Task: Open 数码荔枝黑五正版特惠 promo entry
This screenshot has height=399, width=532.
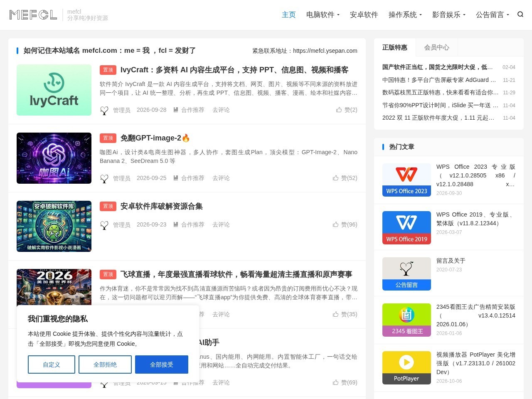Action: (441, 92)
